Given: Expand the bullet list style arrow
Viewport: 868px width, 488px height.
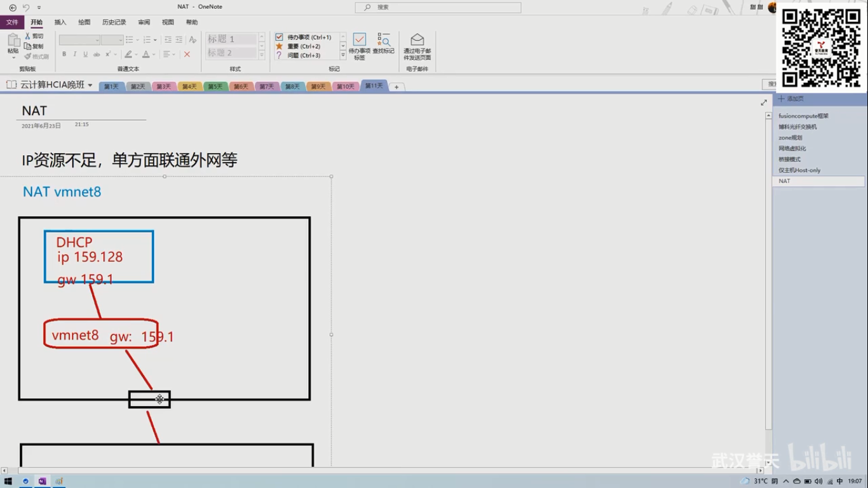Looking at the screenshot, I should click(x=137, y=40).
